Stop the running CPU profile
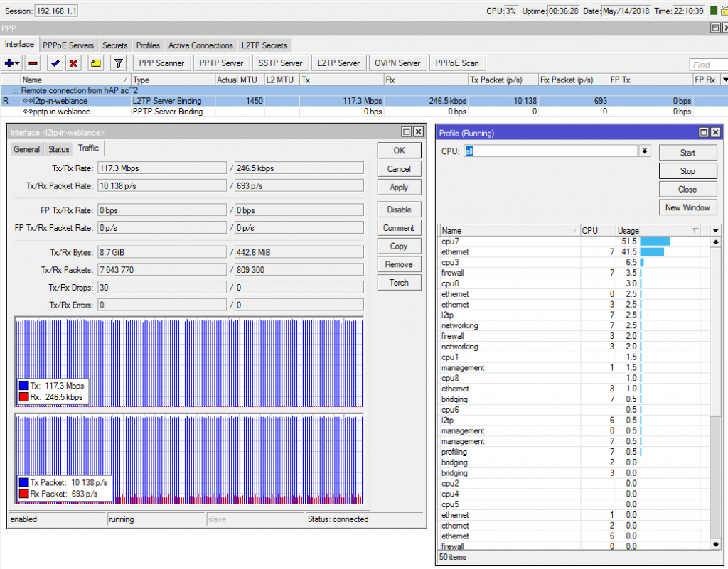The height and width of the screenshot is (569, 728). click(687, 171)
